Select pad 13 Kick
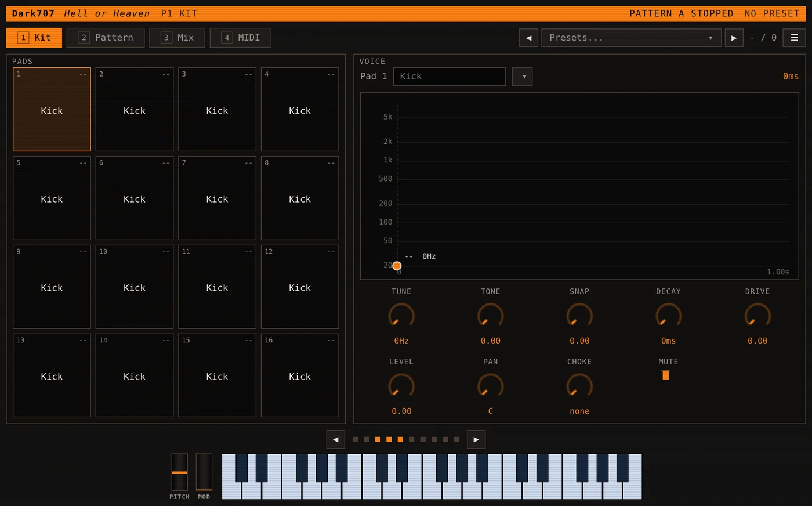 click(52, 375)
